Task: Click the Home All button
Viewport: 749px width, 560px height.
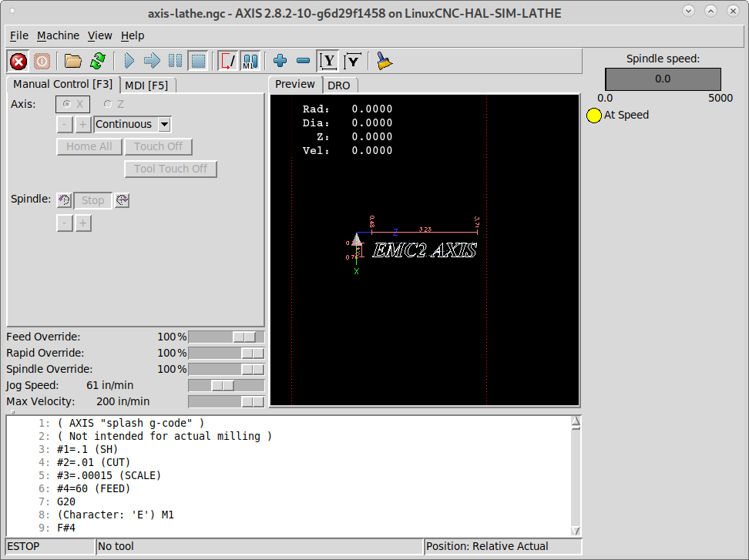Action: 89,146
